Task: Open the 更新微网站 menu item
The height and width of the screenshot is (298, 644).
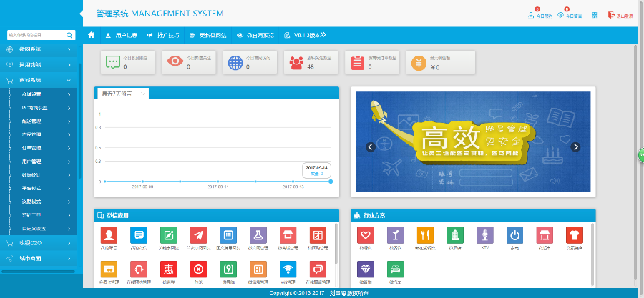Action: [x=208, y=35]
